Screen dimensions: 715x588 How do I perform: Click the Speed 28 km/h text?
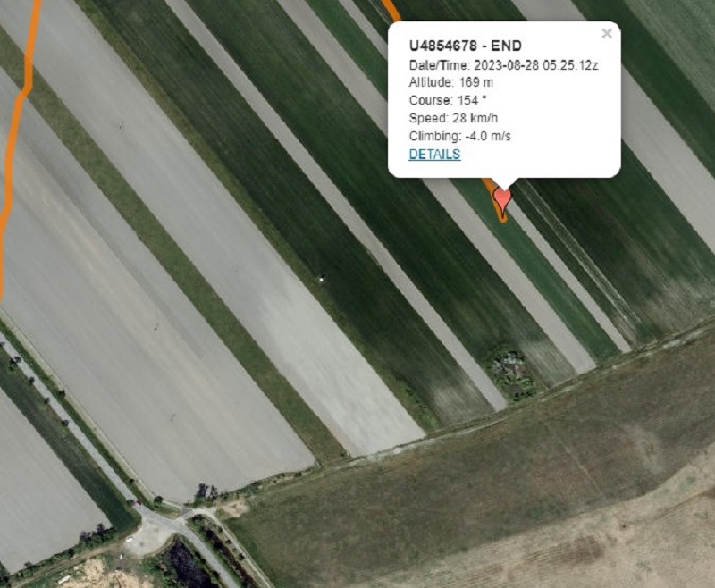coord(453,118)
